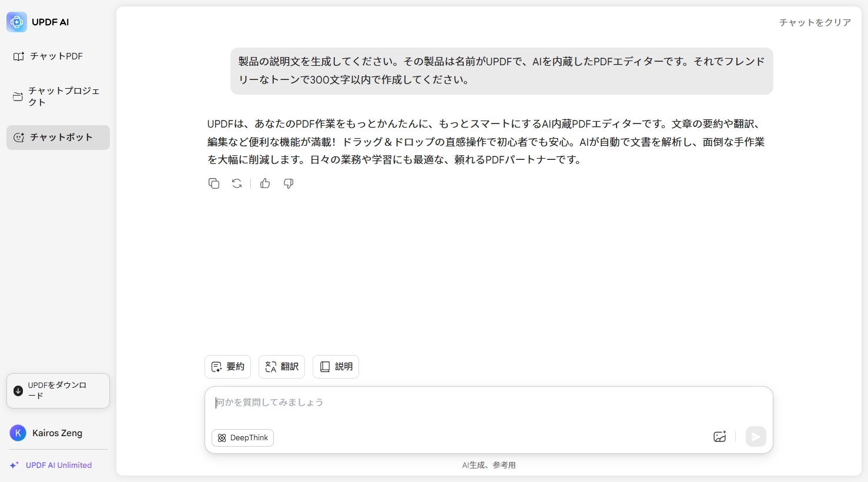Send the message with arrow button
The image size is (868, 482).
pyautogui.click(x=756, y=437)
